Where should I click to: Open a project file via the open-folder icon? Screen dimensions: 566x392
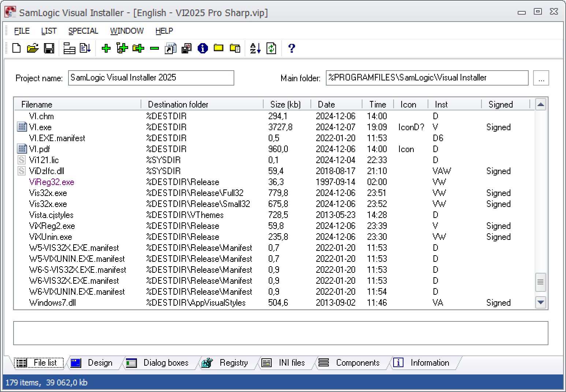click(33, 48)
